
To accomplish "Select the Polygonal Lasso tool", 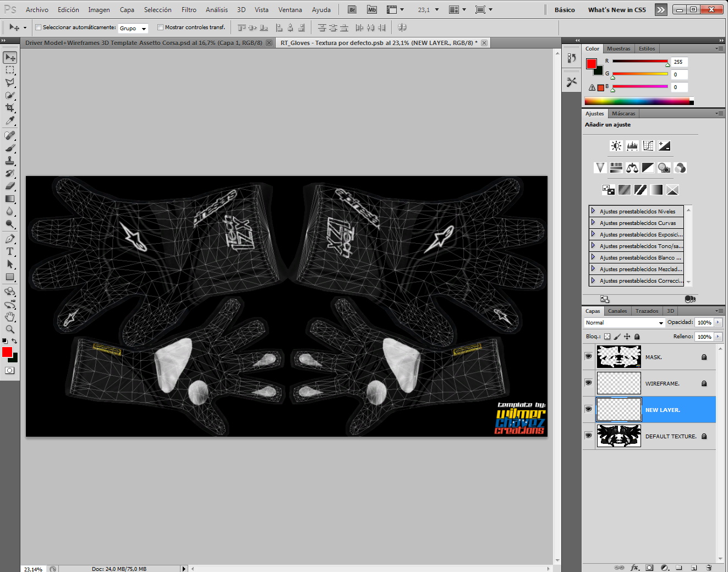I will pos(10,82).
